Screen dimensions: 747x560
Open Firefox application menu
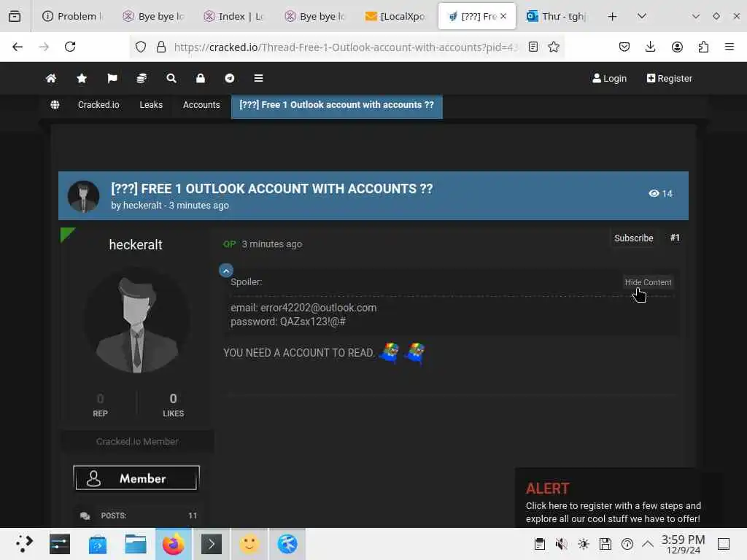point(729,47)
